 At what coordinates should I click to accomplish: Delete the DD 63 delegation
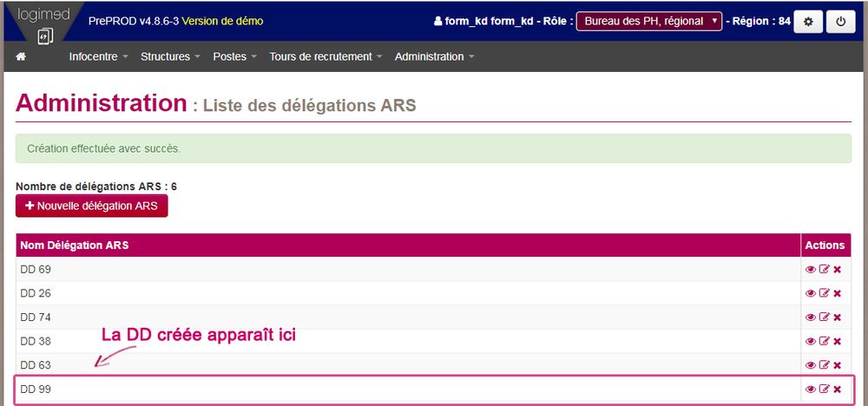(837, 365)
